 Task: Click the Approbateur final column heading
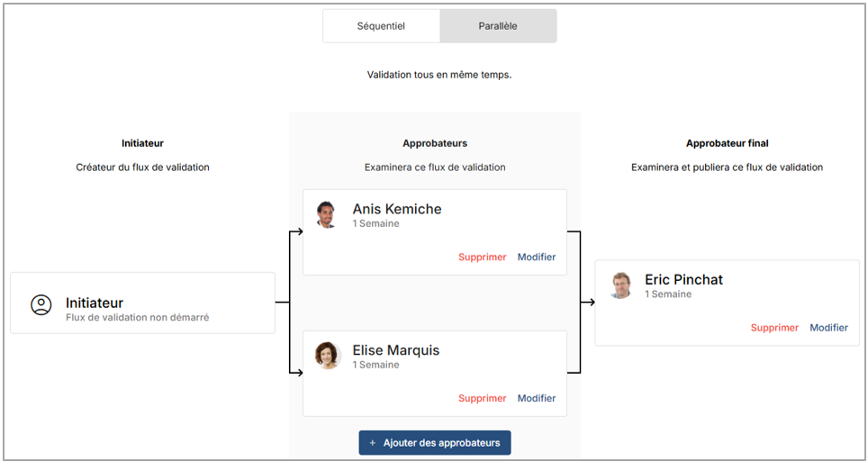727,143
